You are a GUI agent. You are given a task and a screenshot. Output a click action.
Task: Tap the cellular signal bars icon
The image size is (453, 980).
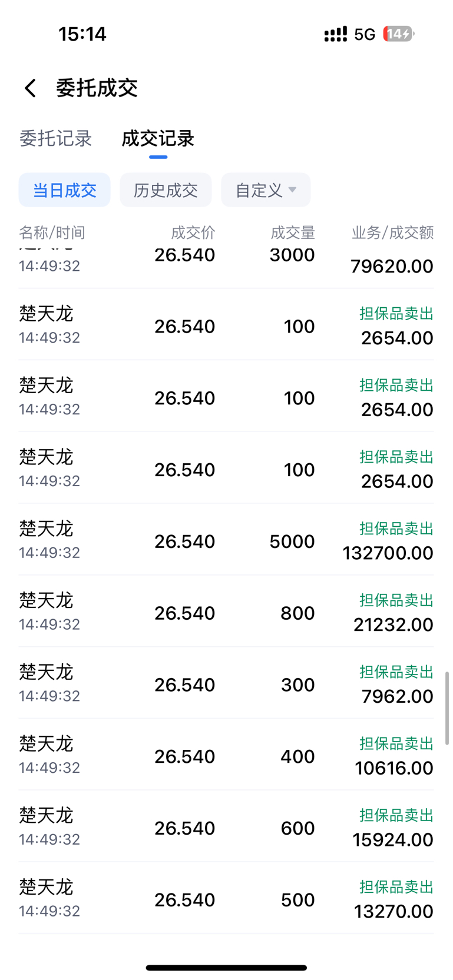point(335,34)
